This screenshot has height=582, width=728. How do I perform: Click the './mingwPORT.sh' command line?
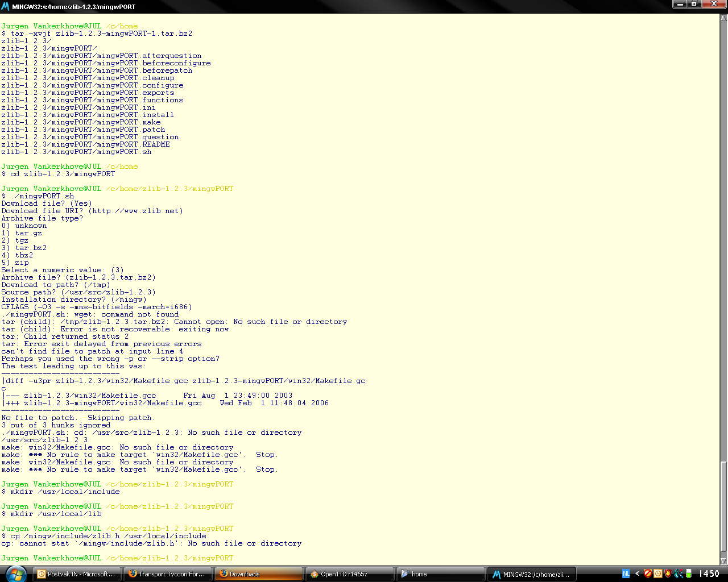tap(38, 196)
